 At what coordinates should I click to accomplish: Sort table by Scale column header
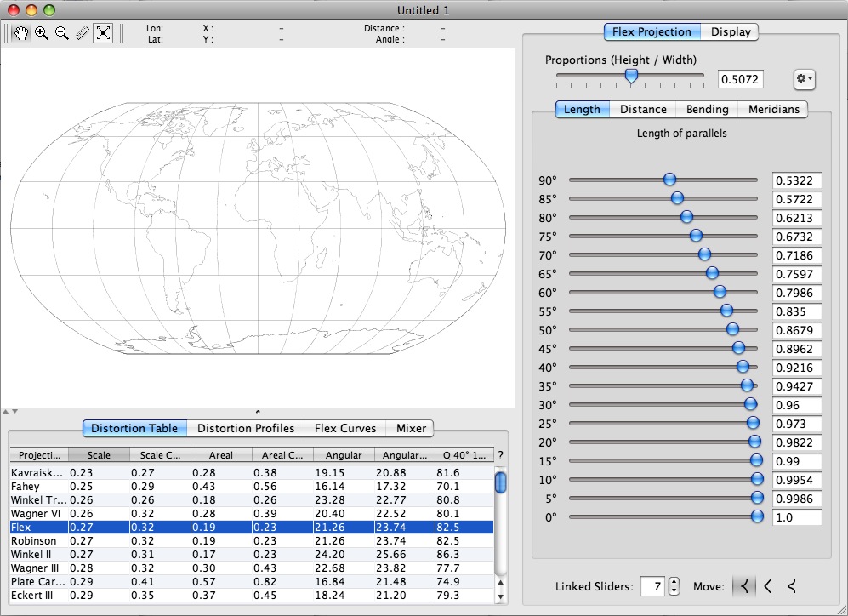click(x=99, y=455)
